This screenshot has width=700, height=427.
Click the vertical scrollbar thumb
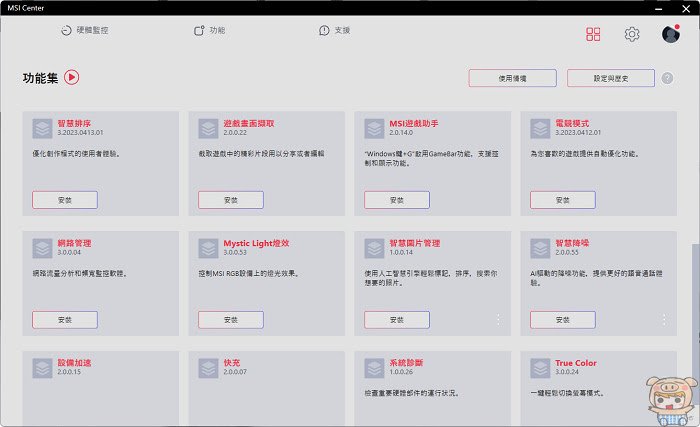[x=695, y=325]
